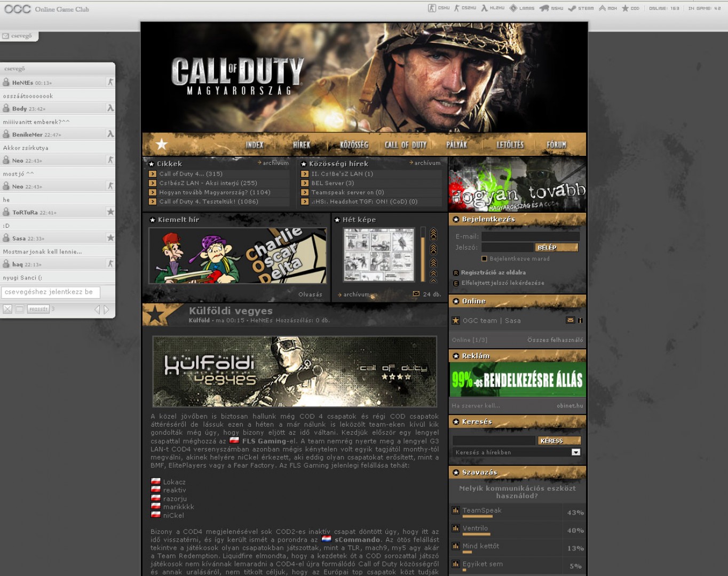
Task: Open the CS2HU site icon
Action: click(x=457, y=8)
